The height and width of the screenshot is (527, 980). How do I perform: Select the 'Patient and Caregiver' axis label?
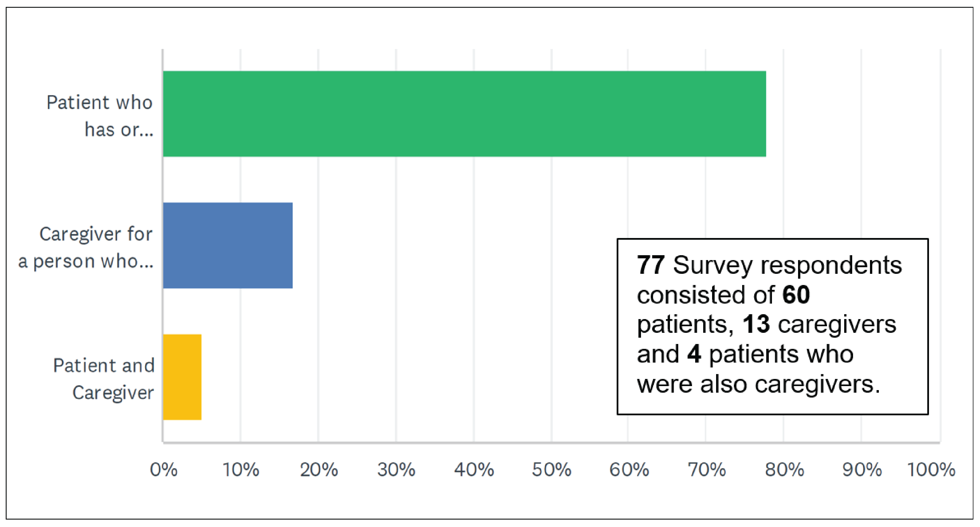point(103,379)
